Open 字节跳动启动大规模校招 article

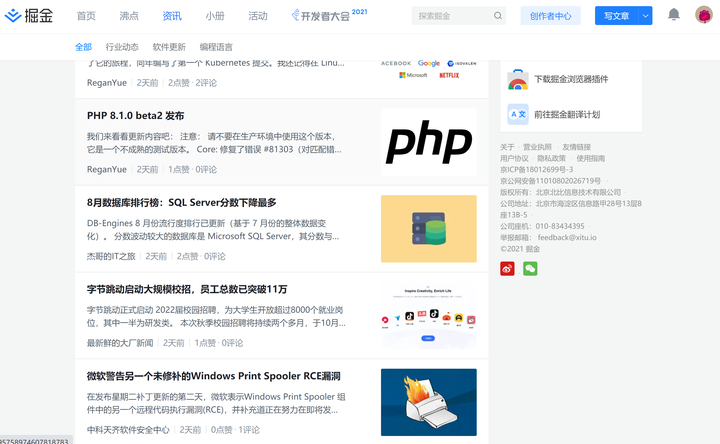pyautogui.click(x=187, y=289)
